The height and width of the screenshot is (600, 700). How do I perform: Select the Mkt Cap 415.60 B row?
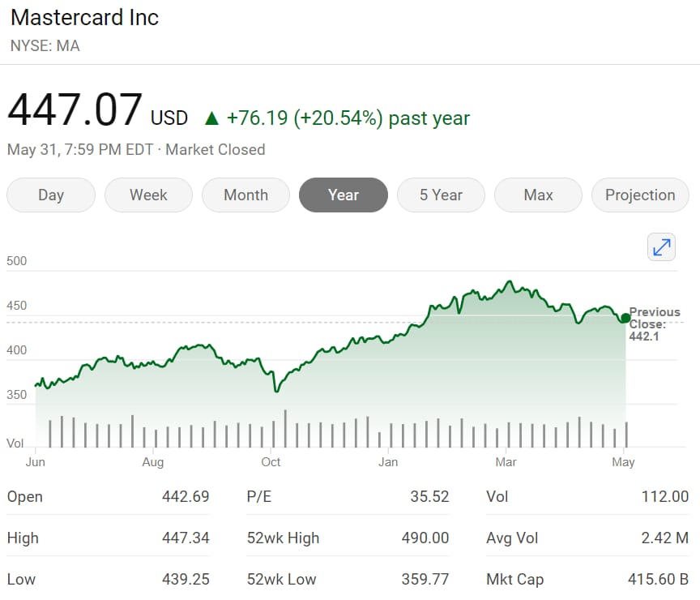587,579
